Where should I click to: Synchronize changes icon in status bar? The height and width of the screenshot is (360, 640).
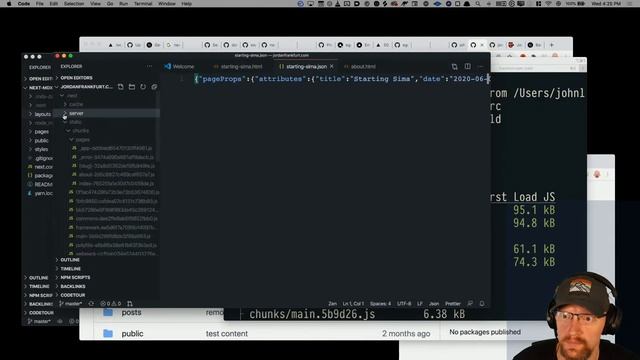(x=91, y=303)
